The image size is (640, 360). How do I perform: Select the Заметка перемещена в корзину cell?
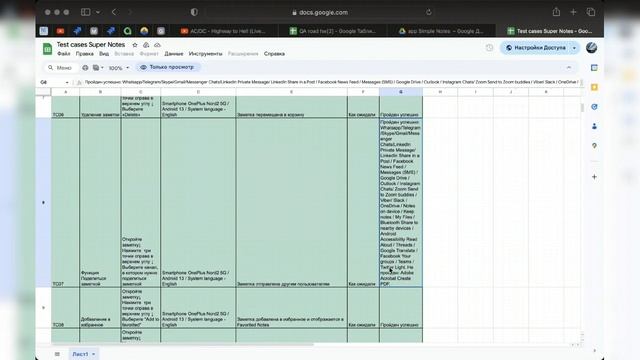coord(291,107)
